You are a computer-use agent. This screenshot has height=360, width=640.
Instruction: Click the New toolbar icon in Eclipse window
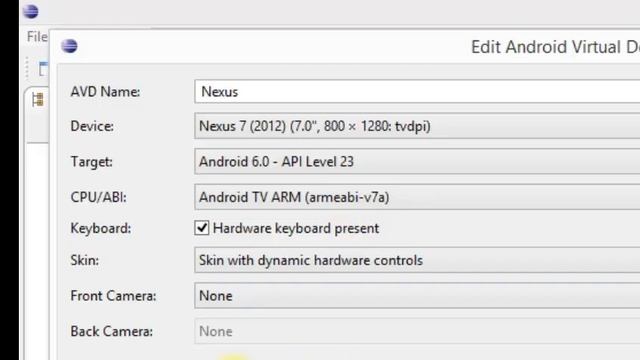(x=43, y=69)
